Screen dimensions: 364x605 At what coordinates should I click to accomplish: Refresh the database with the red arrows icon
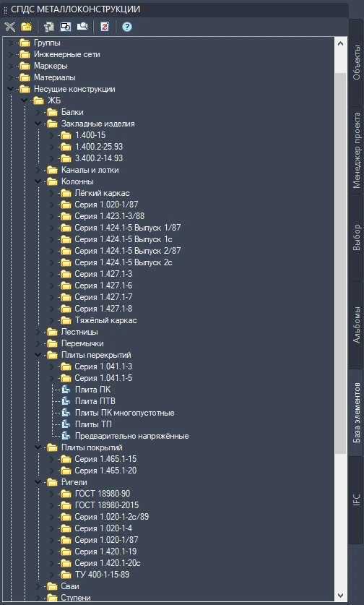[x=105, y=27]
